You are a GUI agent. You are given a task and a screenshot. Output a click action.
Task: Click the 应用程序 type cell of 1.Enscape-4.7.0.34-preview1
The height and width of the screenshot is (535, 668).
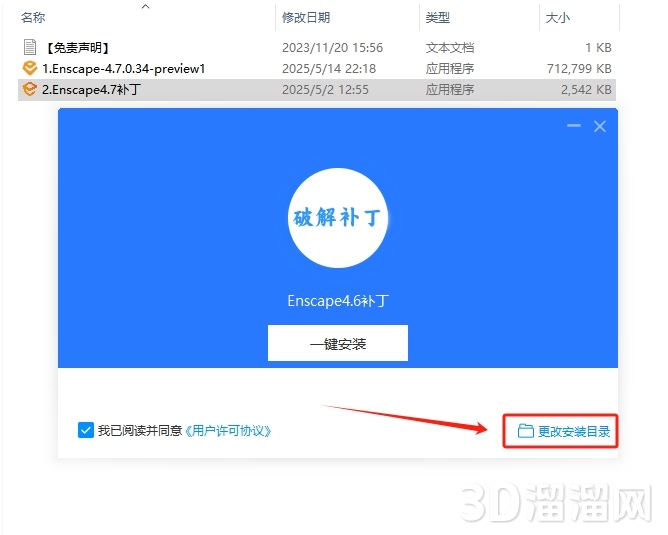click(449, 69)
